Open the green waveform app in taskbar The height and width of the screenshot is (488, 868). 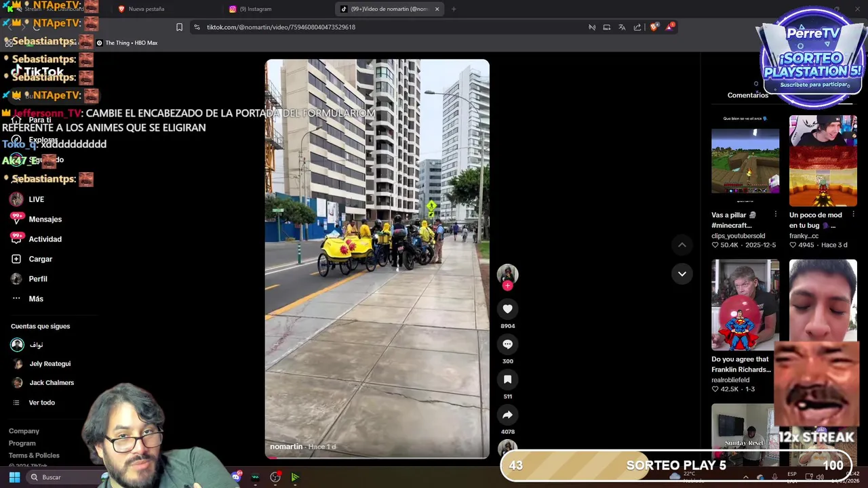pyautogui.click(x=255, y=477)
